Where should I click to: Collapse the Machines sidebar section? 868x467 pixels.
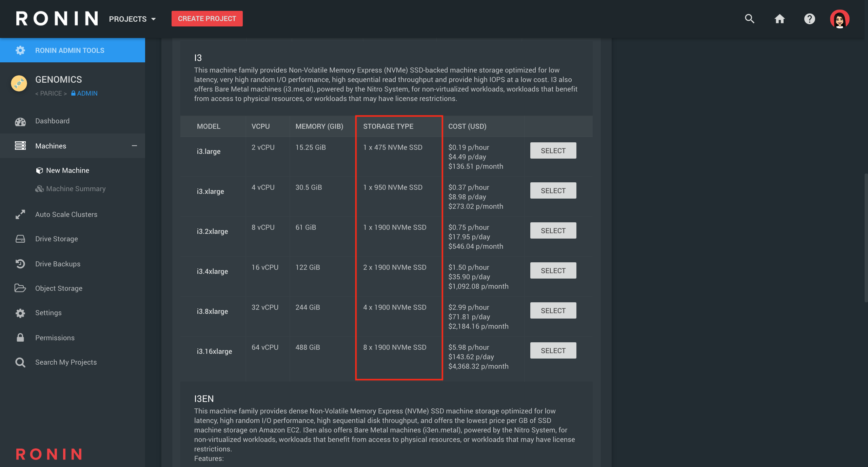pos(134,146)
